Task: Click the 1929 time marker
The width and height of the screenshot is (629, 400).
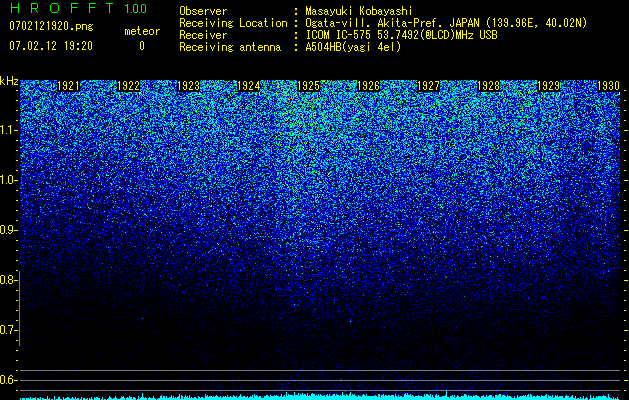Action: (549, 86)
